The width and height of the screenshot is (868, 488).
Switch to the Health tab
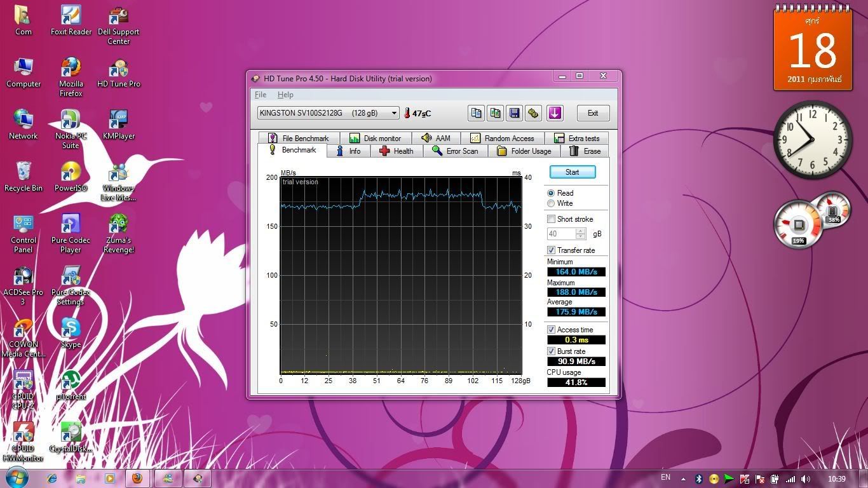(396, 151)
